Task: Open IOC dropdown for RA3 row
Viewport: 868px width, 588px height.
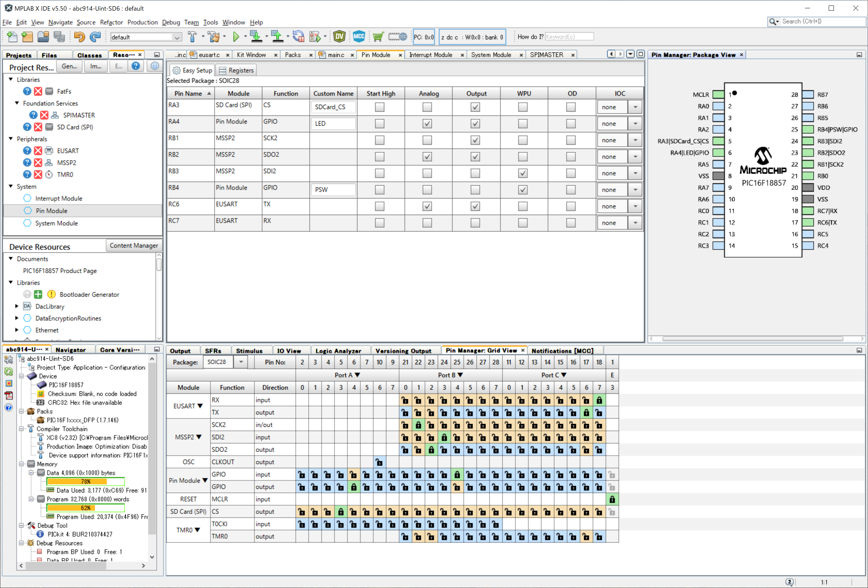Action: click(635, 107)
